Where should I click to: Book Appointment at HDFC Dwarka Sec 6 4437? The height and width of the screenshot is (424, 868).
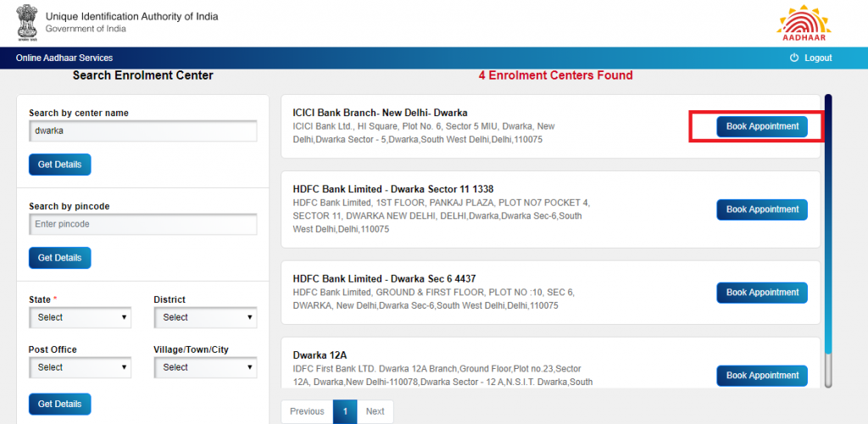coord(762,293)
